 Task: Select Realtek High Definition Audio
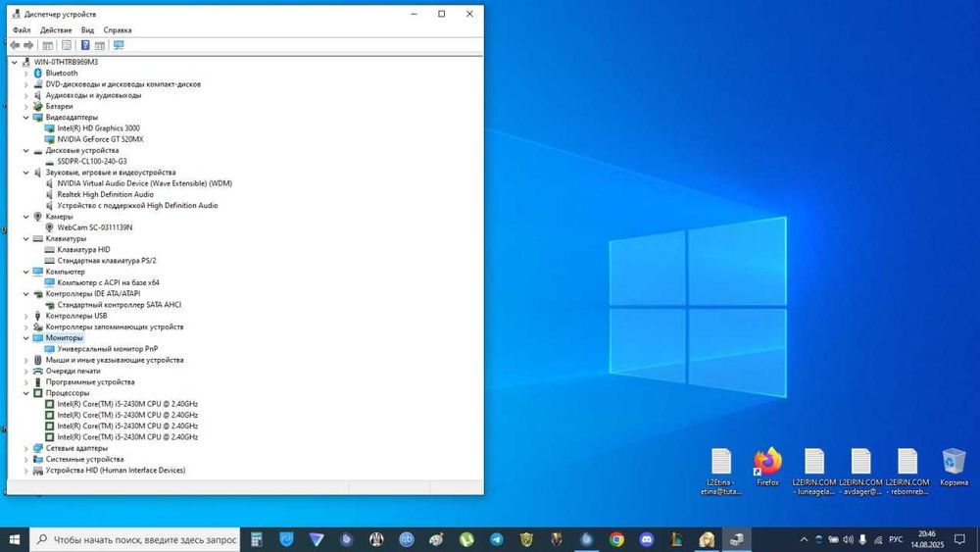105,194
